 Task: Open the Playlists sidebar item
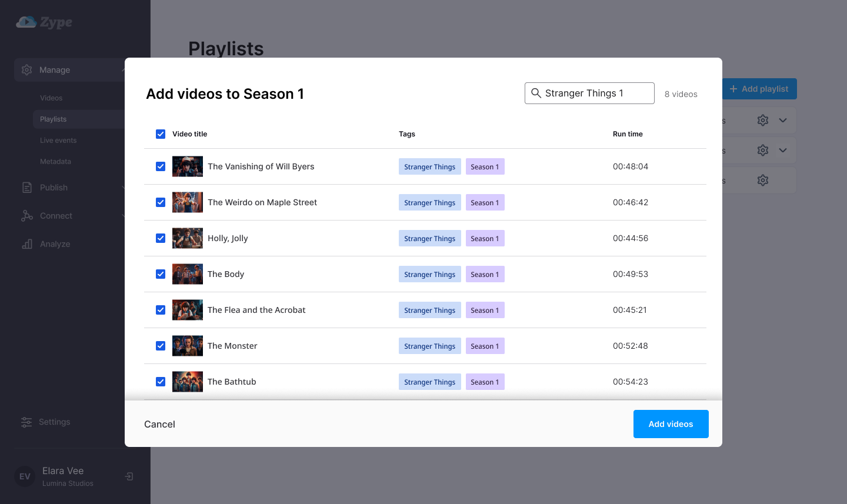click(79, 119)
